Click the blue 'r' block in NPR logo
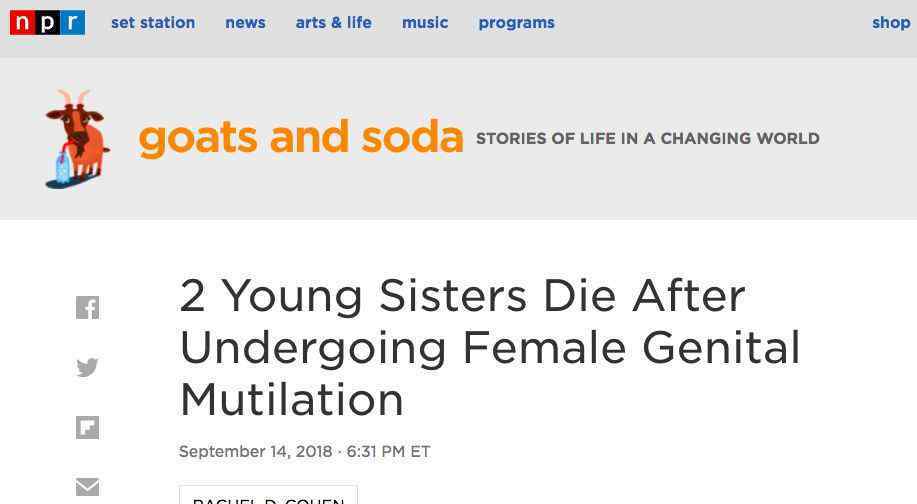917x504 pixels. [73, 23]
